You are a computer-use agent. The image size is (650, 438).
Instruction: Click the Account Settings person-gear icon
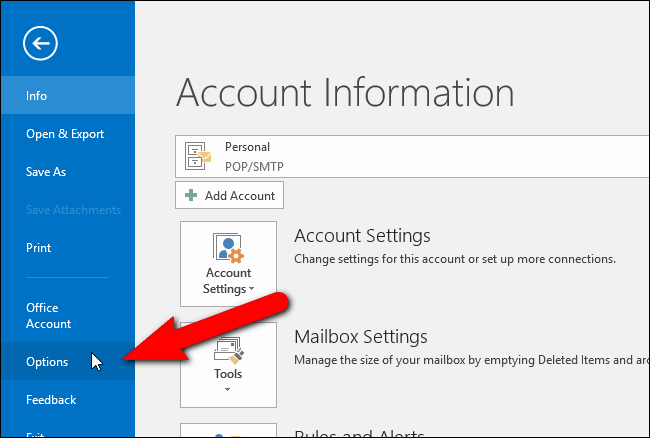click(228, 248)
